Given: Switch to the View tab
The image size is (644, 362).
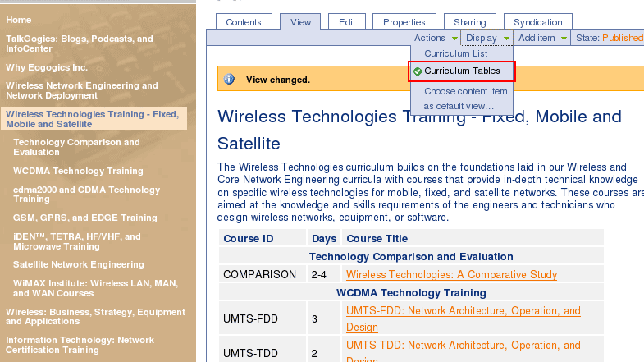Looking at the screenshot, I should coord(300,22).
